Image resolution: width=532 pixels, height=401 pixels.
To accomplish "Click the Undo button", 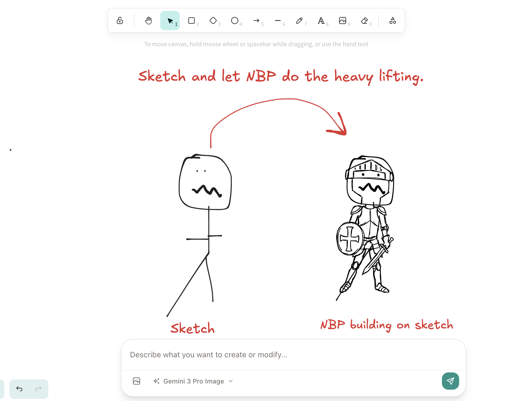I will (x=19, y=389).
